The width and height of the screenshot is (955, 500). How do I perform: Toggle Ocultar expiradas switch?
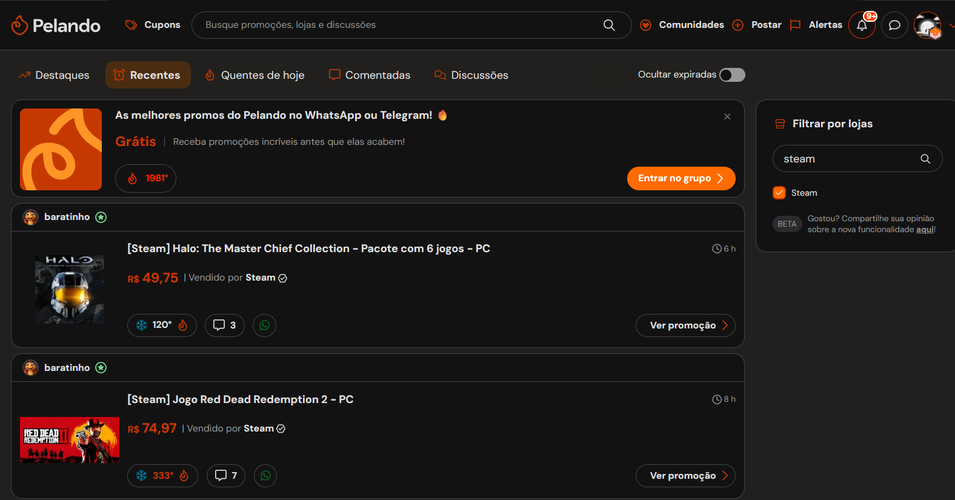[x=732, y=75]
